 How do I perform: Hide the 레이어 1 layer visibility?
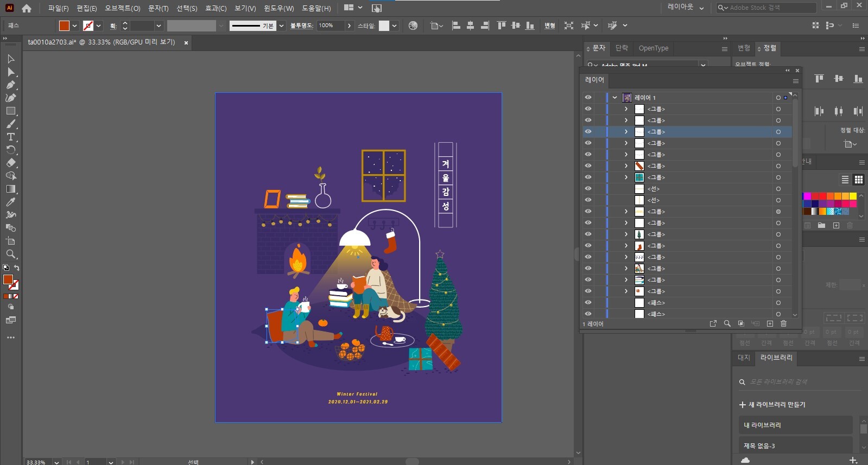[588, 98]
